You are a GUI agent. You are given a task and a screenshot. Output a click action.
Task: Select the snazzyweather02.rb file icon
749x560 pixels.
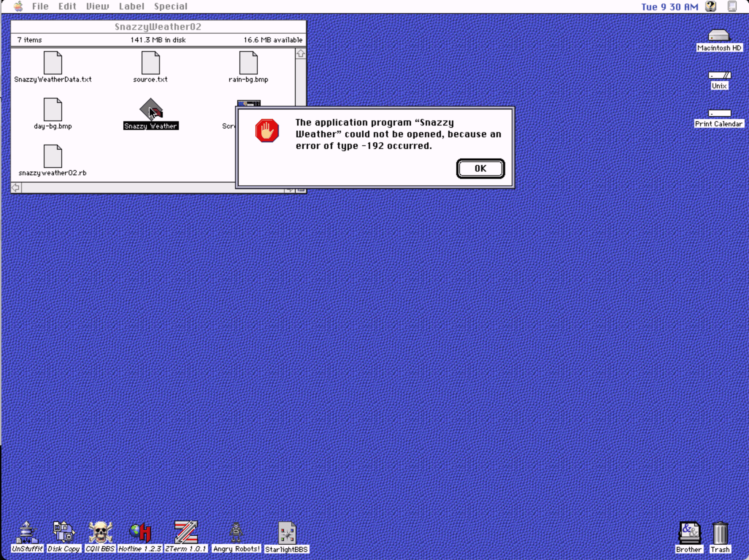(53, 156)
